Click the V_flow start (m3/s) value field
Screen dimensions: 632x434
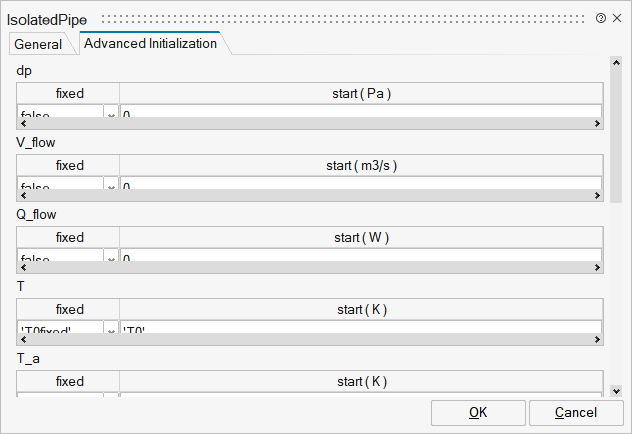361,183
